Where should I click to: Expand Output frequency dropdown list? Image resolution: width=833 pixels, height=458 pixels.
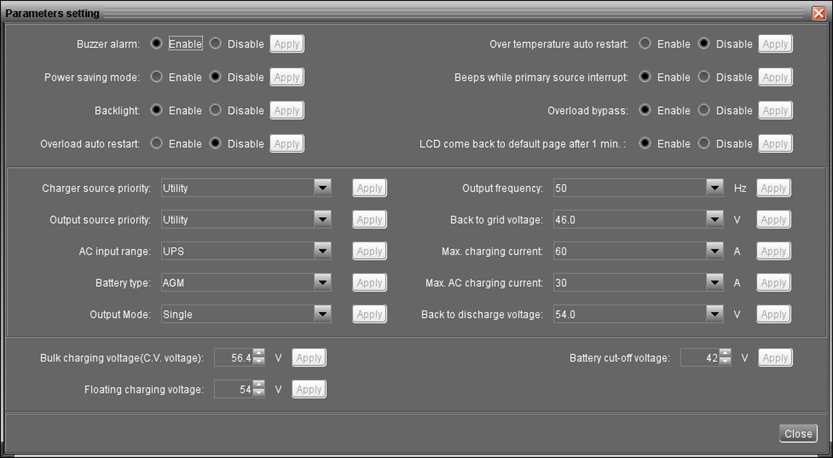[713, 188]
